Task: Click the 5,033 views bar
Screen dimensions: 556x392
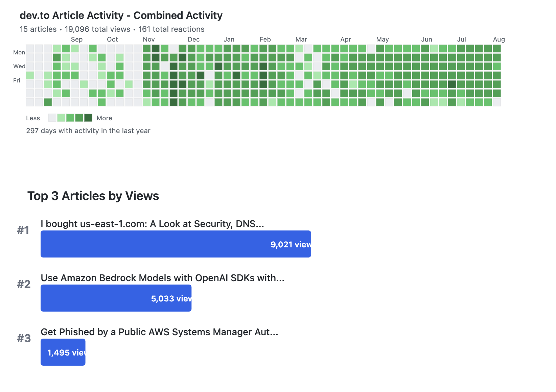Action: coord(116,298)
